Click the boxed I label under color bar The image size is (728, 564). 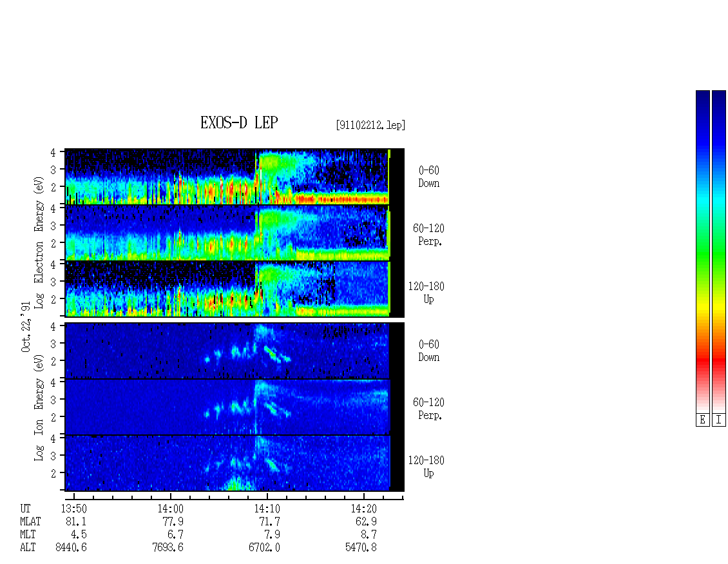coord(719,420)
